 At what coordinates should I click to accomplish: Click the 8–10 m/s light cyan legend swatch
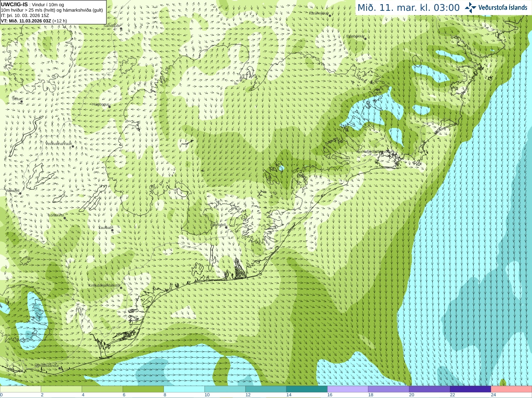[184, 389]
